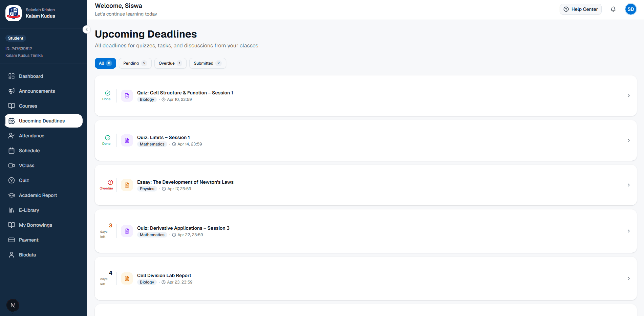Click the Mathematics tag on the Derivative Applications quiz

152,235
